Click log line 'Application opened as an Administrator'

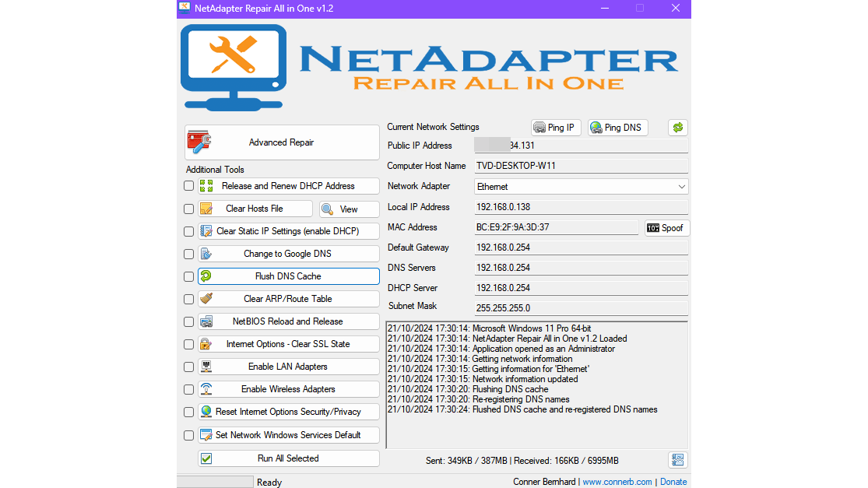tap(501, 349)
